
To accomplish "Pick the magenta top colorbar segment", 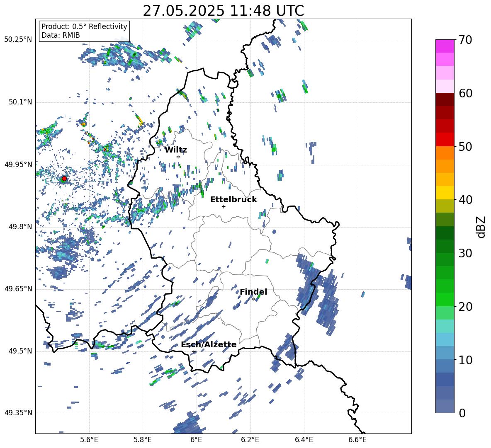I will 445,46.
